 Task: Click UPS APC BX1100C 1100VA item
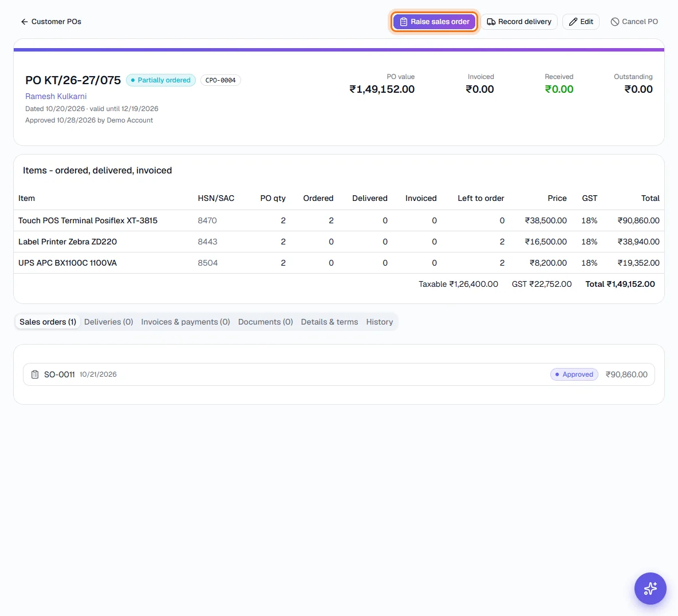click(x=68, y=263)
